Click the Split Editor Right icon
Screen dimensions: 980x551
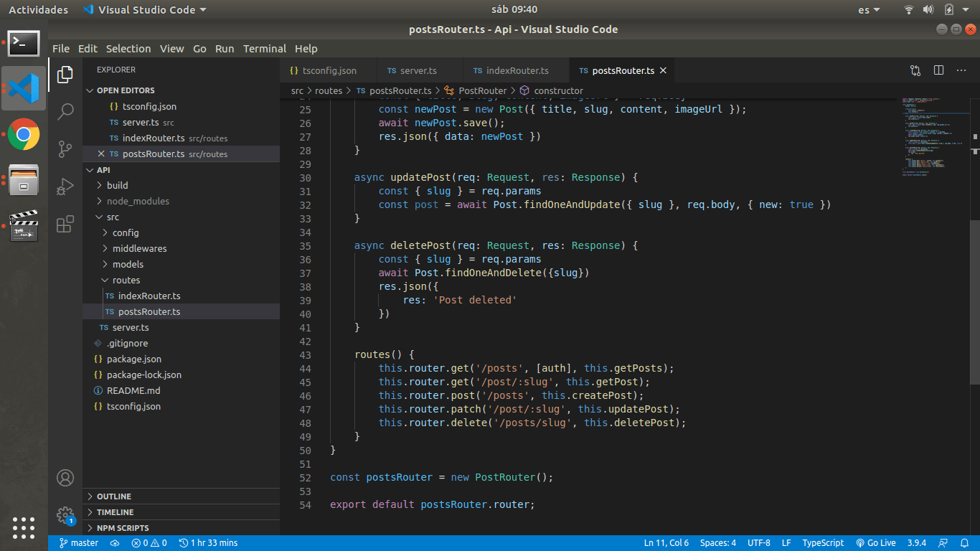pos(938,70)
